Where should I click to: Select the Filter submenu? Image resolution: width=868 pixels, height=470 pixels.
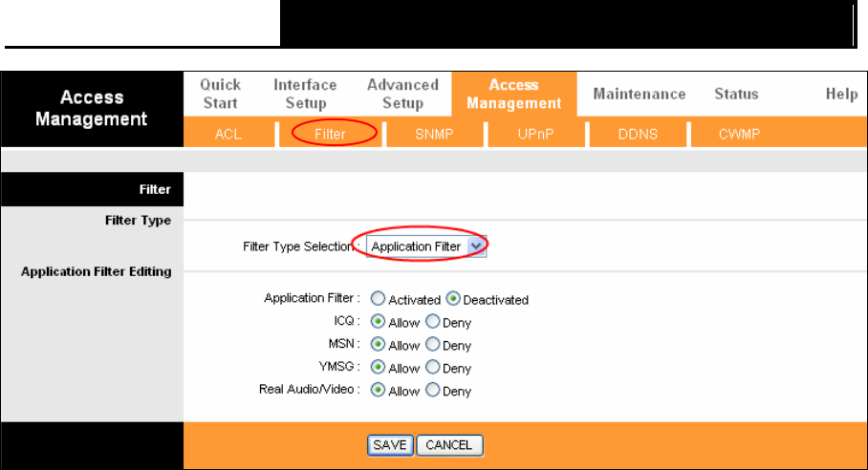coord(331,134)
